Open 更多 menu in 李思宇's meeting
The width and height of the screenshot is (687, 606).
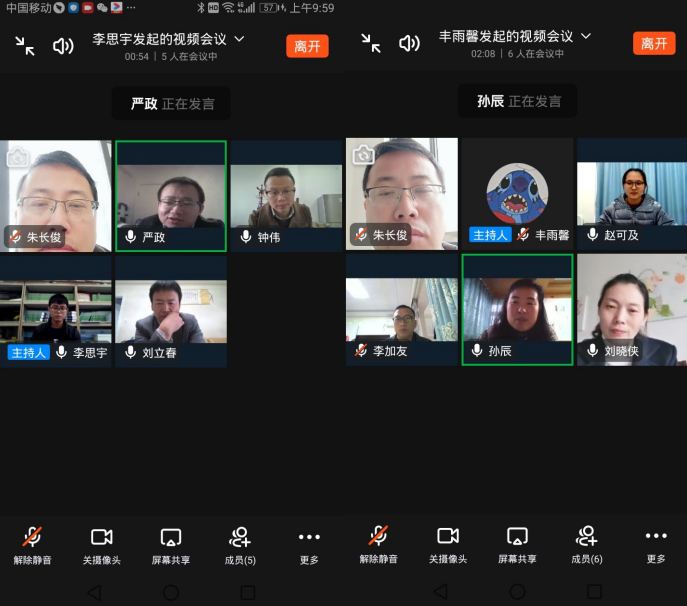click(309, 545)
